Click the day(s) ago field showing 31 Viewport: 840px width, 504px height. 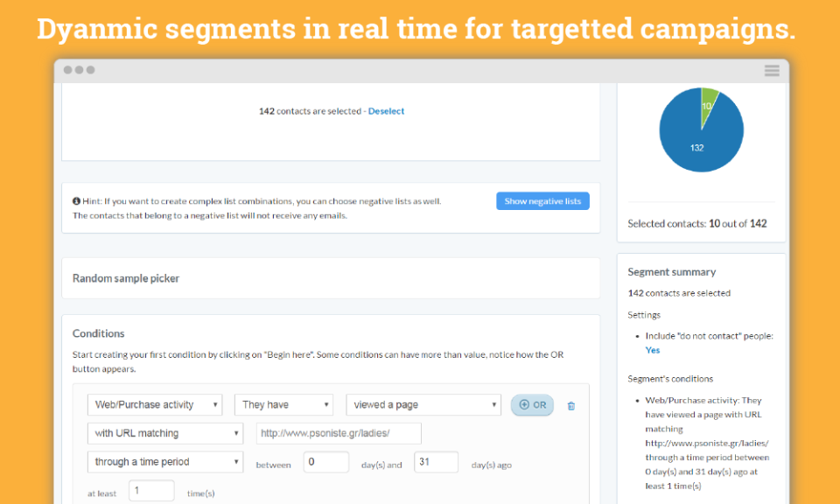[x=436, y=462]
